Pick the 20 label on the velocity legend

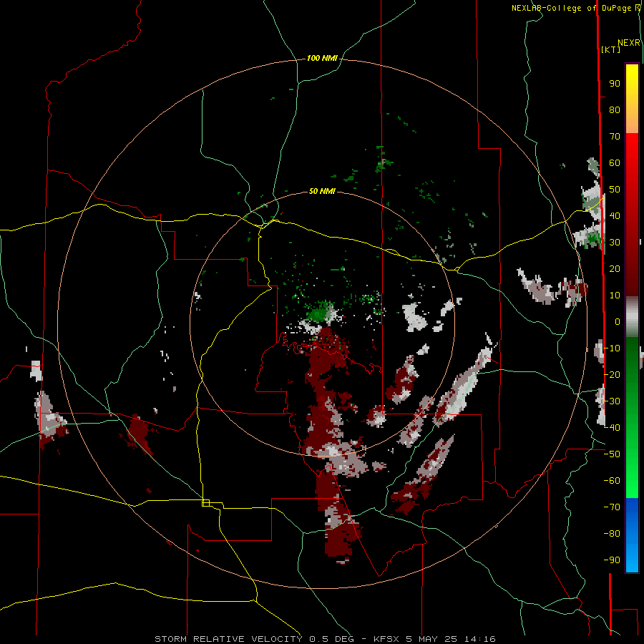[615, 269]
